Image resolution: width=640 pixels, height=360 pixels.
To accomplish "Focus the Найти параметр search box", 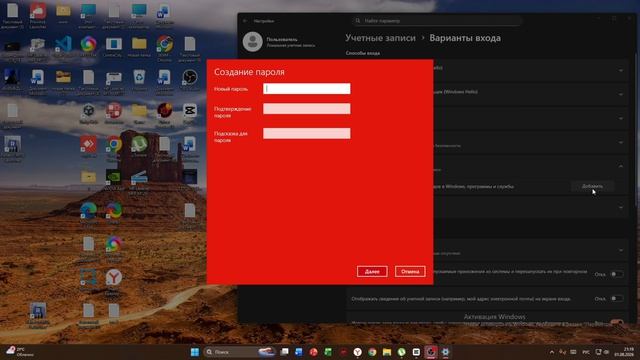I will pos(437,20).
